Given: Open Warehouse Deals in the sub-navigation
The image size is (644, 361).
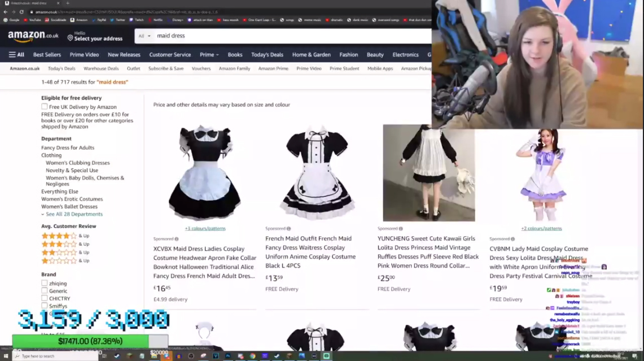Looking at the screenshot, I should click(101, 69).
